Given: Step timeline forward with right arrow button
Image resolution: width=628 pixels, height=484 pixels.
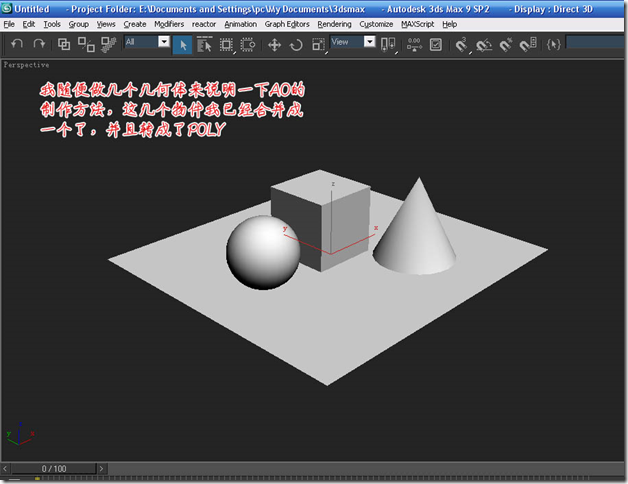Looking at the screenshot, I should point(102,468).
